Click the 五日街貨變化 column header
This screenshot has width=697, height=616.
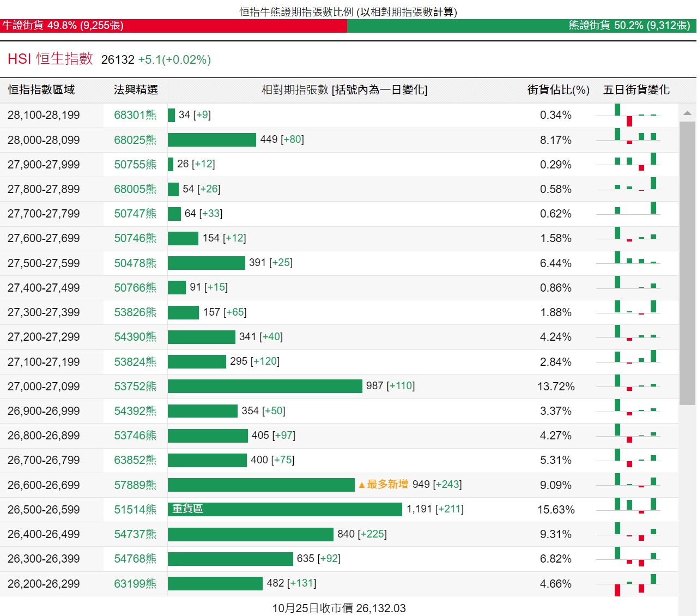[x=636, y=90]
